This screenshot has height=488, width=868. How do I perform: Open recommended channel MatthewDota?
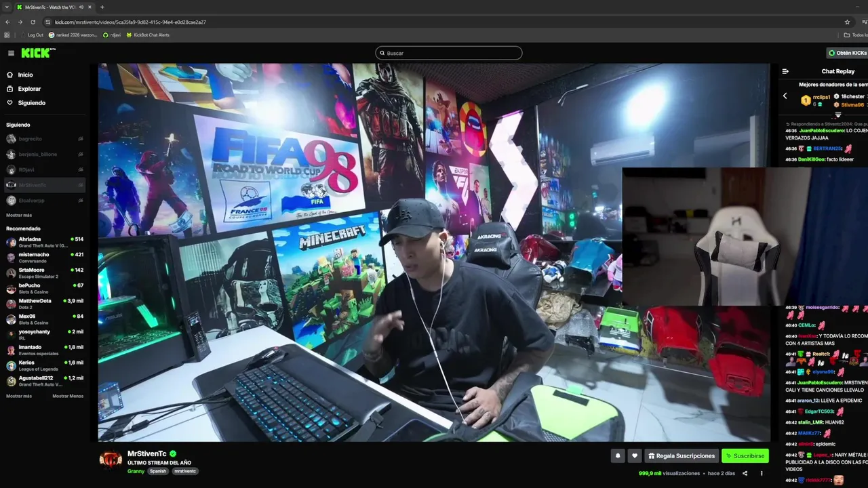[x=45, y=304]
